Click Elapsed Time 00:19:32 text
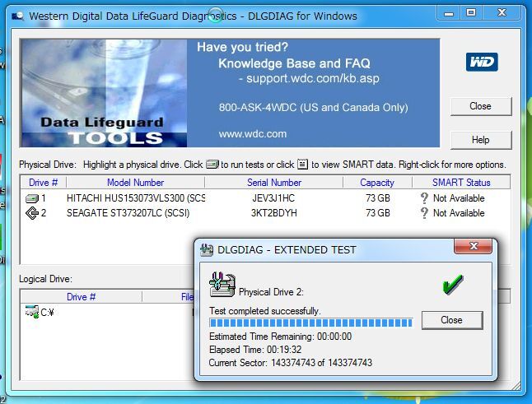Screen dimensions: 532x404 [x=255, y=350]
